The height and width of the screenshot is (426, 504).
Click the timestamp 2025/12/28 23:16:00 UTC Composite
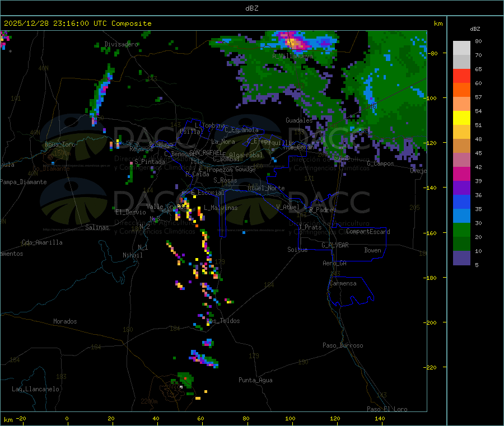77,24
